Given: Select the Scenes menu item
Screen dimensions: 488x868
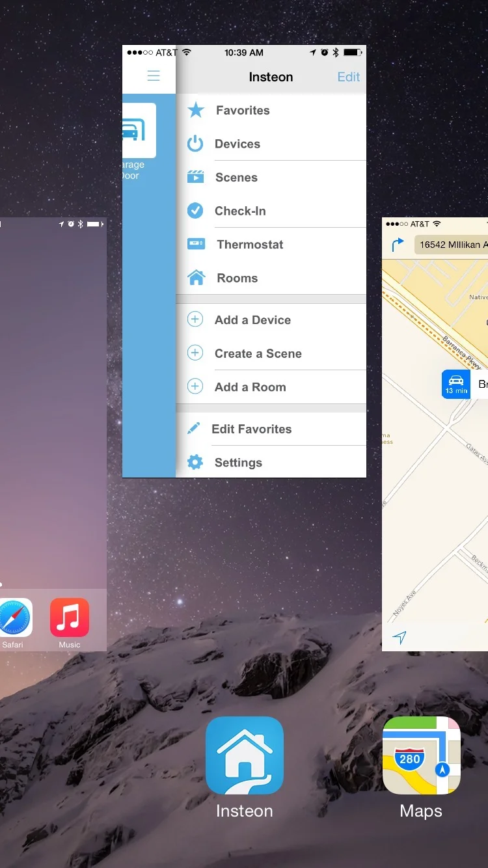Looking at the screenshot, I should click(x=271, y=177).
